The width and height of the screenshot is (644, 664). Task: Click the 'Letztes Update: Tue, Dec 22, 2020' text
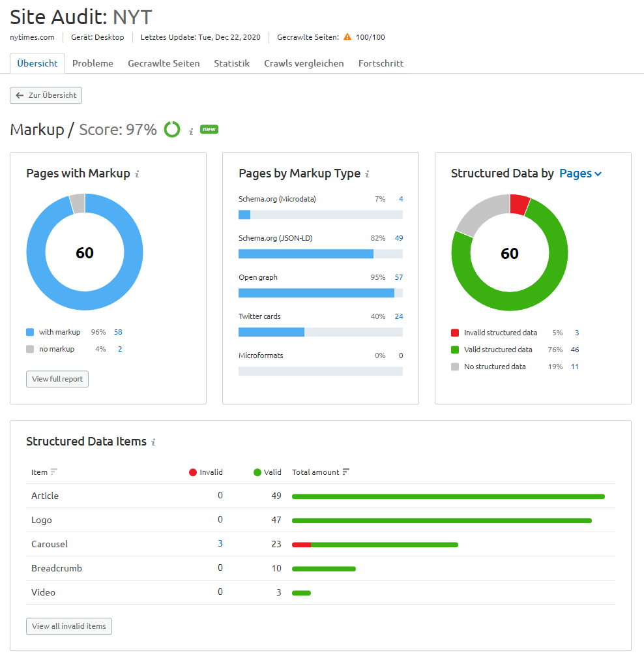point(201,37)
